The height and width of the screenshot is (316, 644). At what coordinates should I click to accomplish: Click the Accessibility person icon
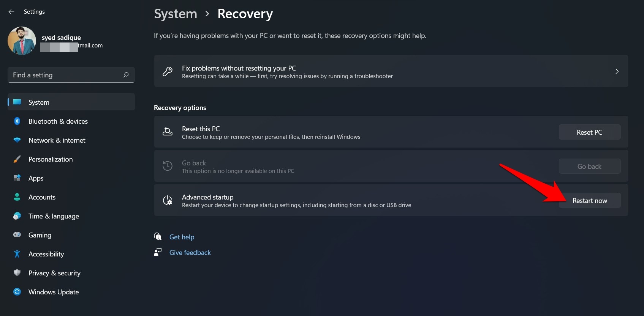pyautogui.click(x=17, y=254)
